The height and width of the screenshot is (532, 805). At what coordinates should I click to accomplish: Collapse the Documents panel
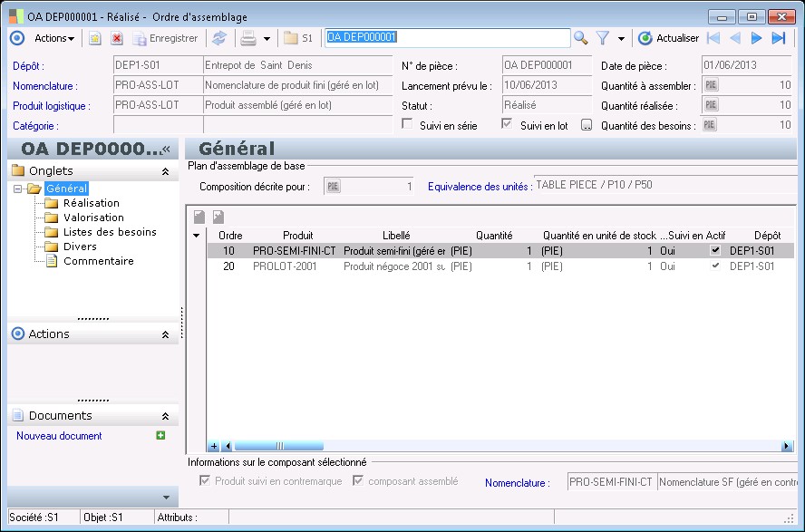165,416
